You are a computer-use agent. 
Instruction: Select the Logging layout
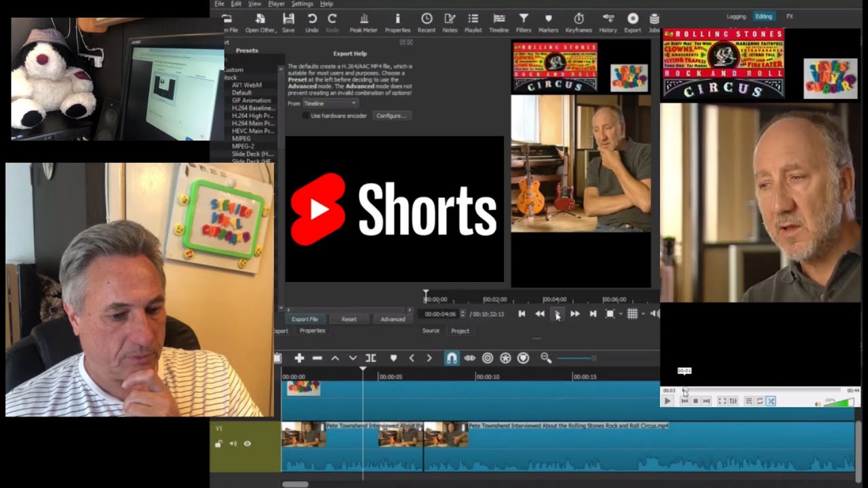736,16
